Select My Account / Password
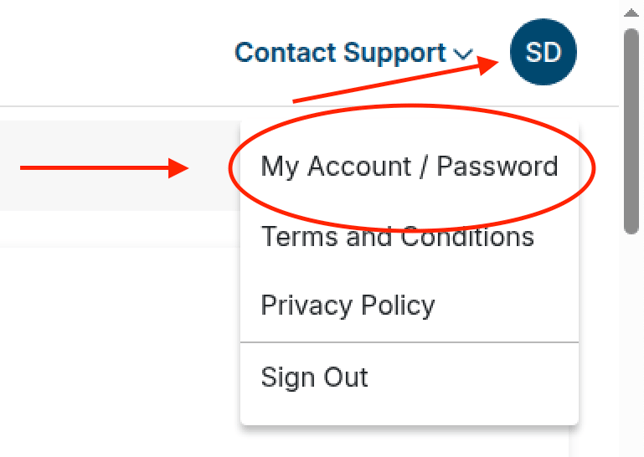The height and width of the screenshot is (457, 644). (409, 166)
